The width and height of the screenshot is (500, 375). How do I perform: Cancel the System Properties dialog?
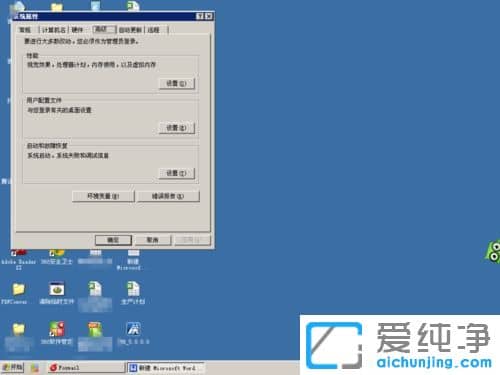coord(153,240)
